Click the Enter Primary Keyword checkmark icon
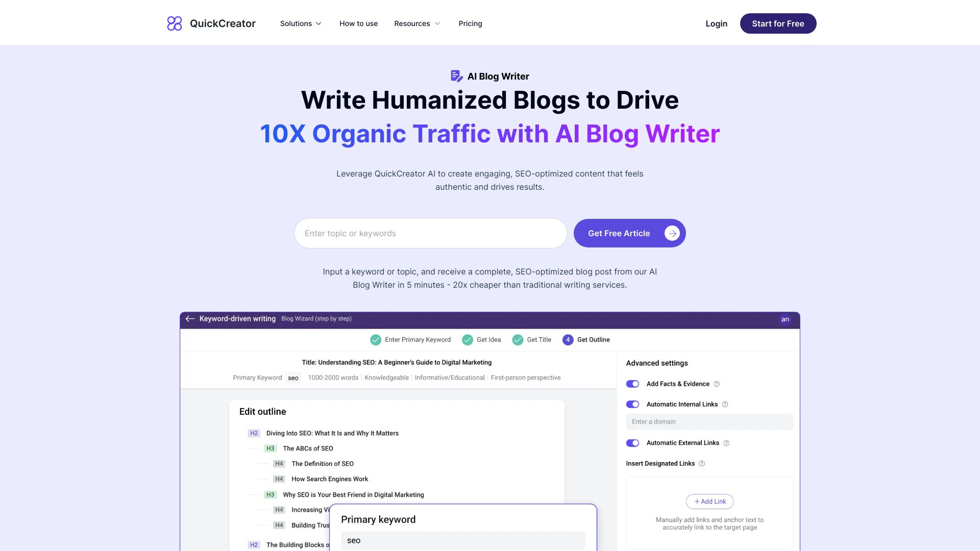 (375, 340)
